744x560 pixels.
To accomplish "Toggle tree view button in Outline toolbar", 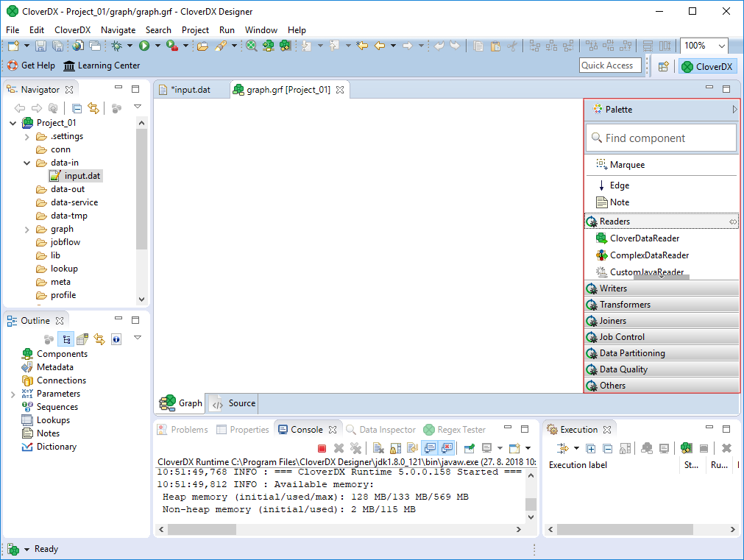I will click(x=65, y=339).
